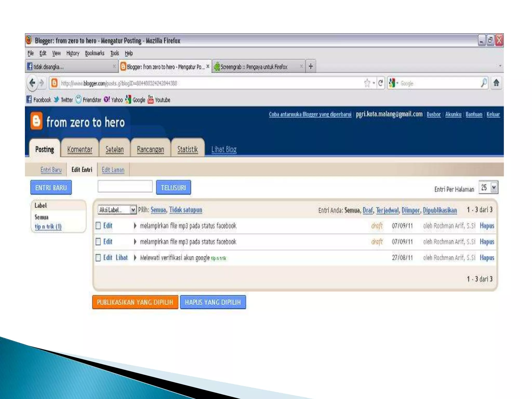Click the bookmark star in address bar
Screen dimensions: 532x399
367,83
